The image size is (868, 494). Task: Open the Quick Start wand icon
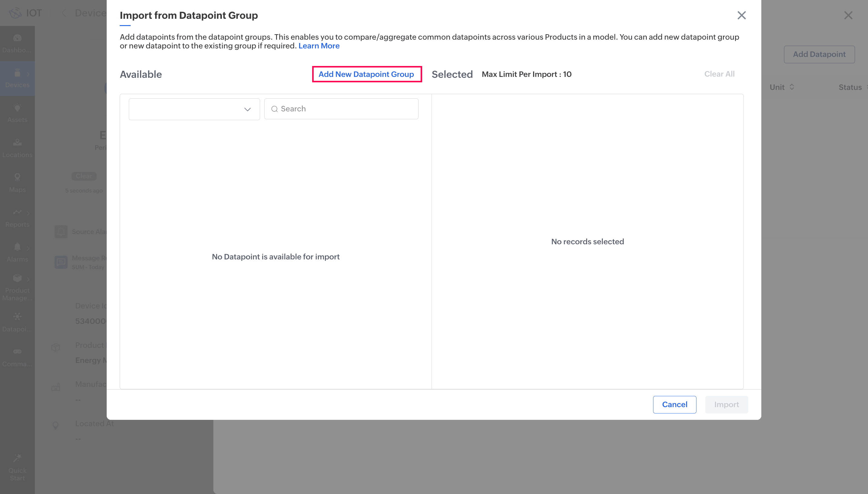tap(17, 459)
